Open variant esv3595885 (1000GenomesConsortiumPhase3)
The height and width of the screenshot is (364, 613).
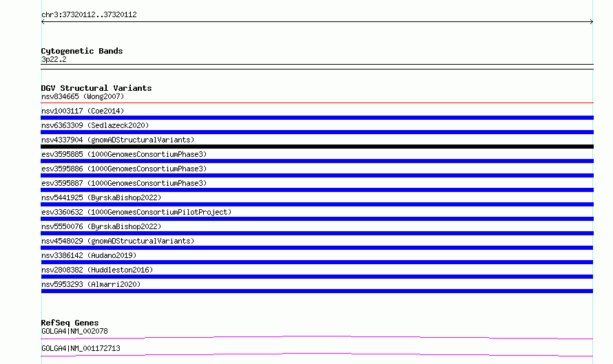click(x=124, y=154)
